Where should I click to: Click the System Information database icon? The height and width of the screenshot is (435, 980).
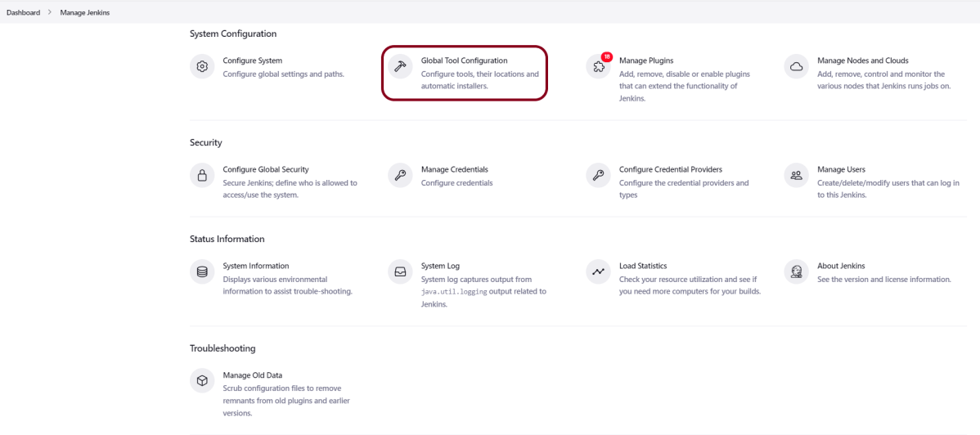[202, 271]
